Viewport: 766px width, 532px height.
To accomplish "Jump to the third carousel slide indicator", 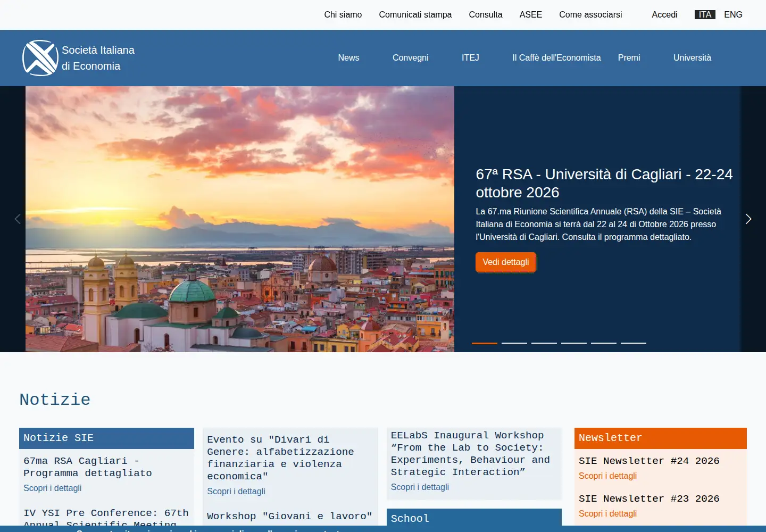I will tap(544, 343).
